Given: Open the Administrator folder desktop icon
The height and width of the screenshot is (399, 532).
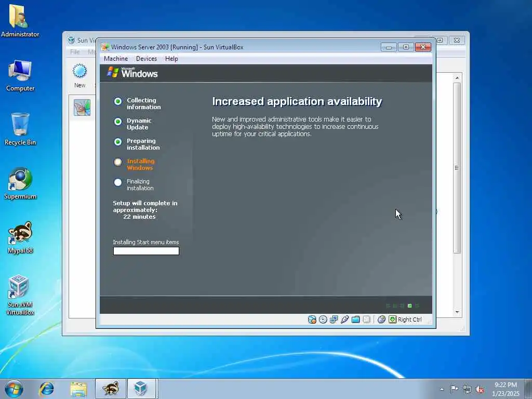Looking at the screenshot, I should coord(20,20).
